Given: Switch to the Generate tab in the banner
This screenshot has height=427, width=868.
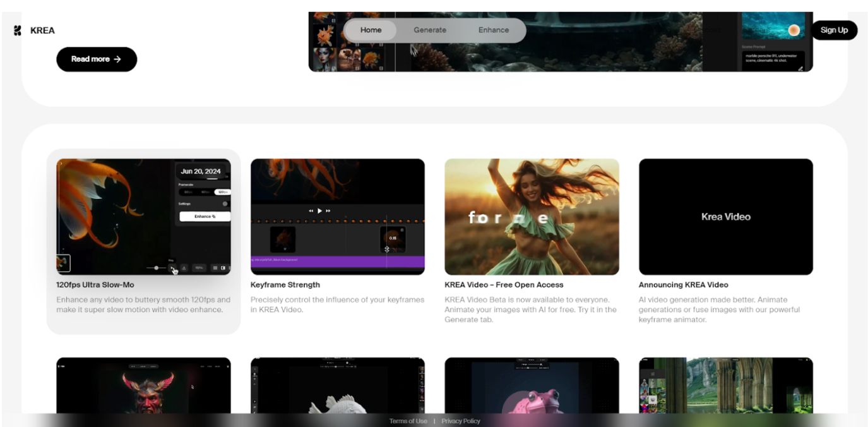Looking at the screenshot, I should [x=430, y=30].
